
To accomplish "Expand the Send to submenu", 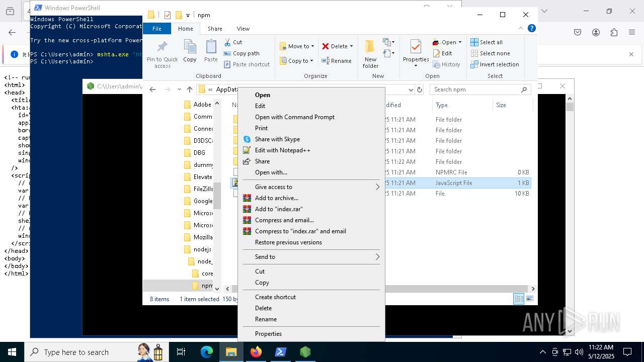I will [x=311, y=257].
